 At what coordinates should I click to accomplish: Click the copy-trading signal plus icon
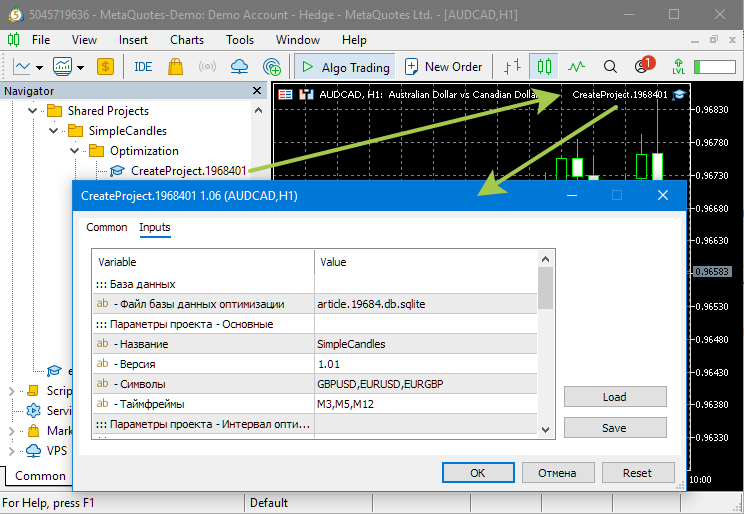(272, 67)
